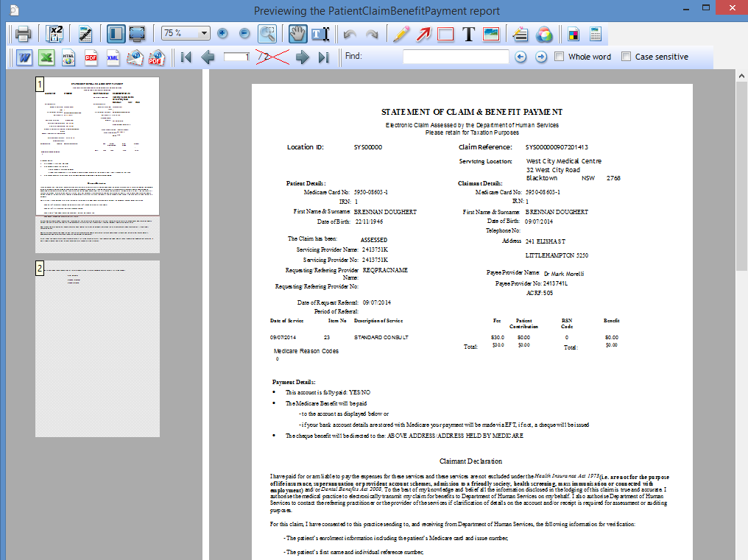Select the red arrow annotation tool
Viewport: 748px width, 560px height.
click(x=423, y=34)
